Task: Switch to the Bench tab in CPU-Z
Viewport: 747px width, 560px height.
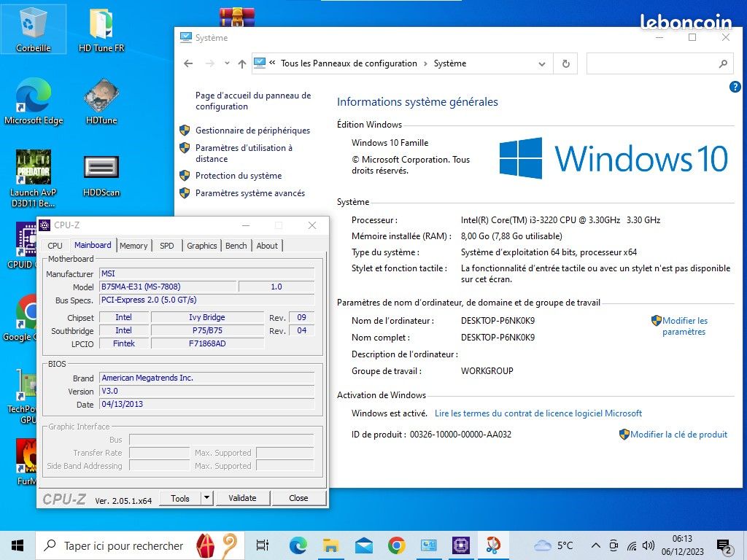Action: click(236, 246)
